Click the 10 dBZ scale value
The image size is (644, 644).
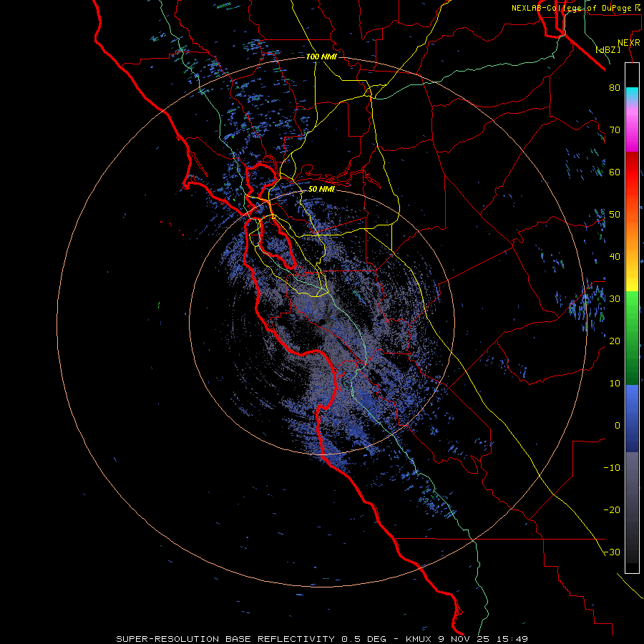click(x=615, y=384)
